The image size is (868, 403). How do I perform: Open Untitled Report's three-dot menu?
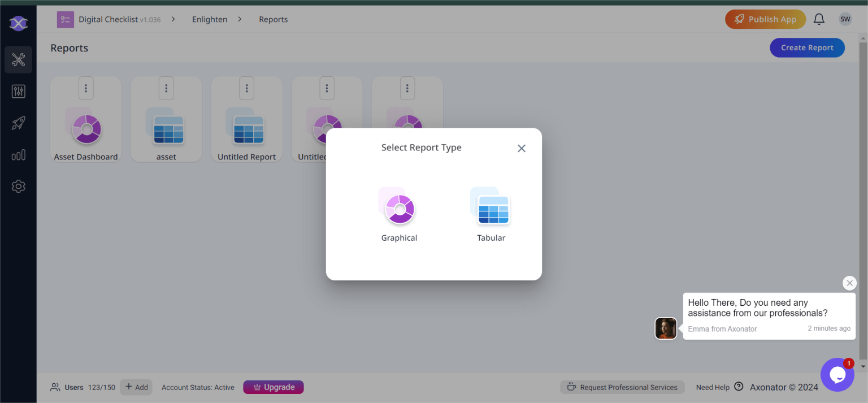click(246, 88)
